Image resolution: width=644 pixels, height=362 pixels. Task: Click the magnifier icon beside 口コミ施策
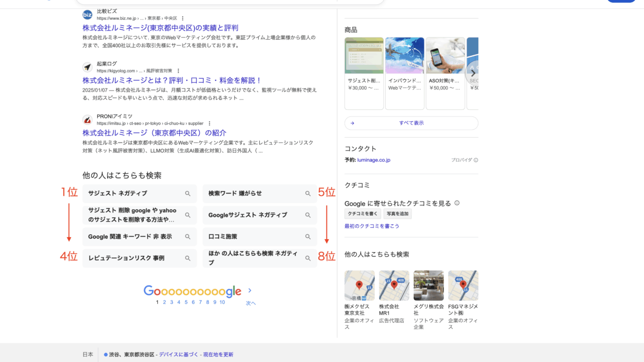pyautogui.click(x=308, y=237)
